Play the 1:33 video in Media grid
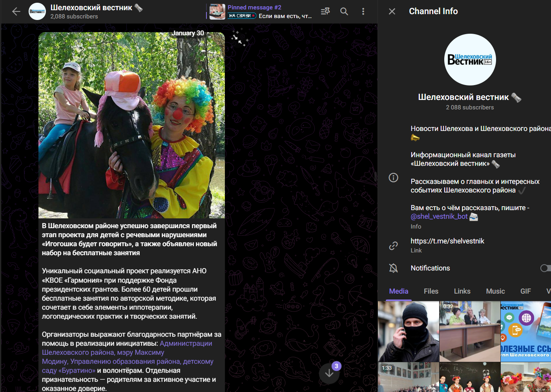 coord(408,377)
